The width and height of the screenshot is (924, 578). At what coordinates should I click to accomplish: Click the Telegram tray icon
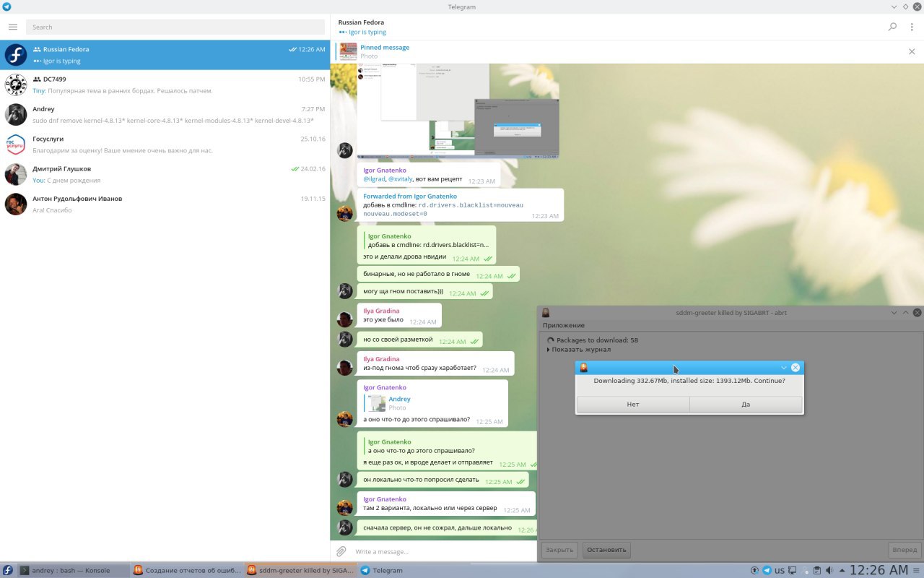(767, 570)
